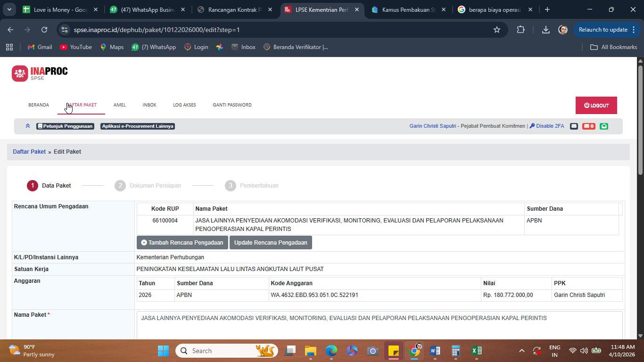Open Maps bookmark
This screenshot has width=644, height=362.
(x=112, y=47)
